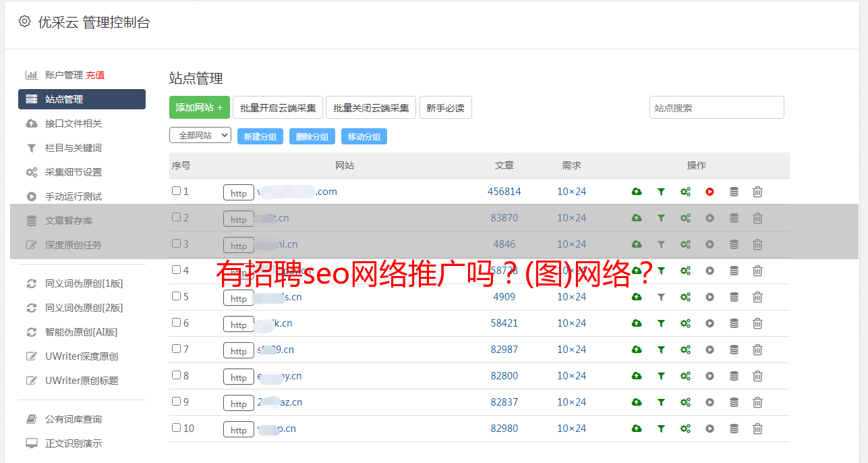
Task: Tick the checkbox for row 1
Action: click(176, 191)
